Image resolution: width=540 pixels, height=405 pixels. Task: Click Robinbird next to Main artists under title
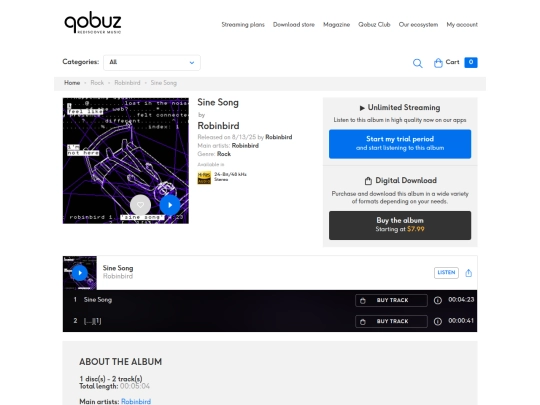(x=245, y=146)
